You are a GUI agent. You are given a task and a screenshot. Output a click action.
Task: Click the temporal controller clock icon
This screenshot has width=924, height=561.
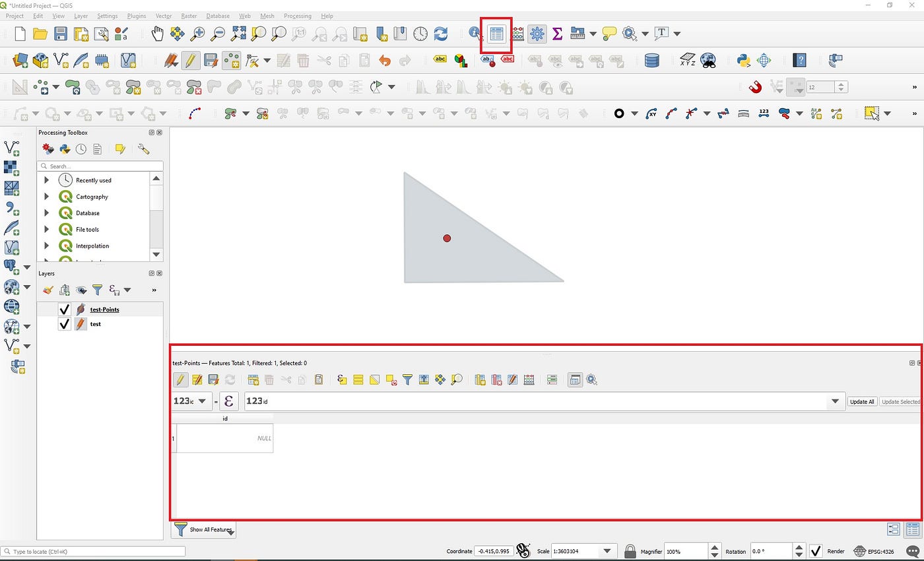point(420,33)
